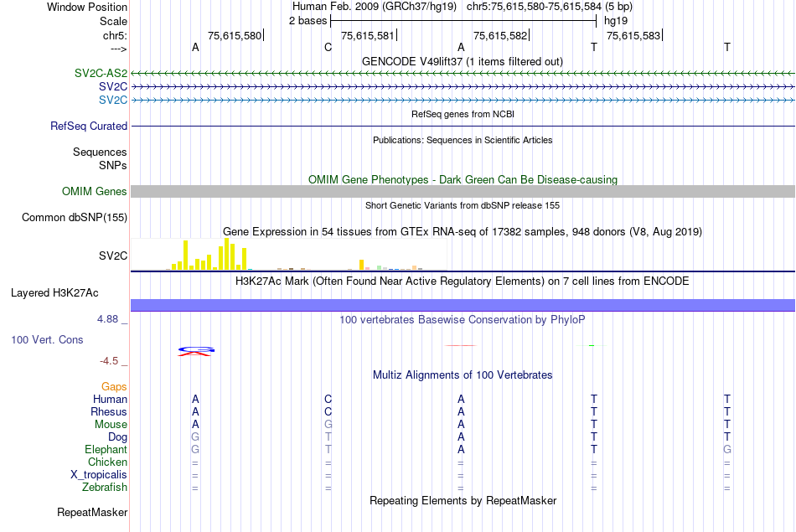The image size is (796, 532).
Task: Click the gray OMIM Genes bar
Action: 463,191
